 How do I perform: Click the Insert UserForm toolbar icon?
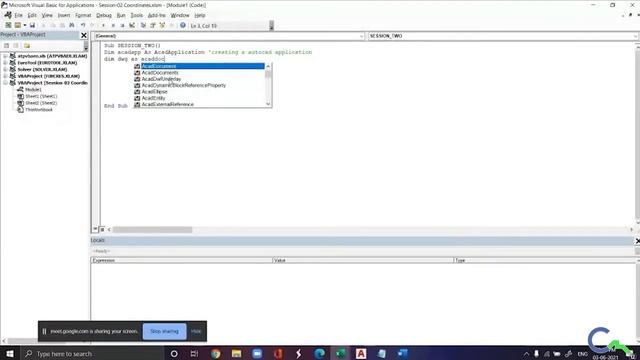coord(18,25)
